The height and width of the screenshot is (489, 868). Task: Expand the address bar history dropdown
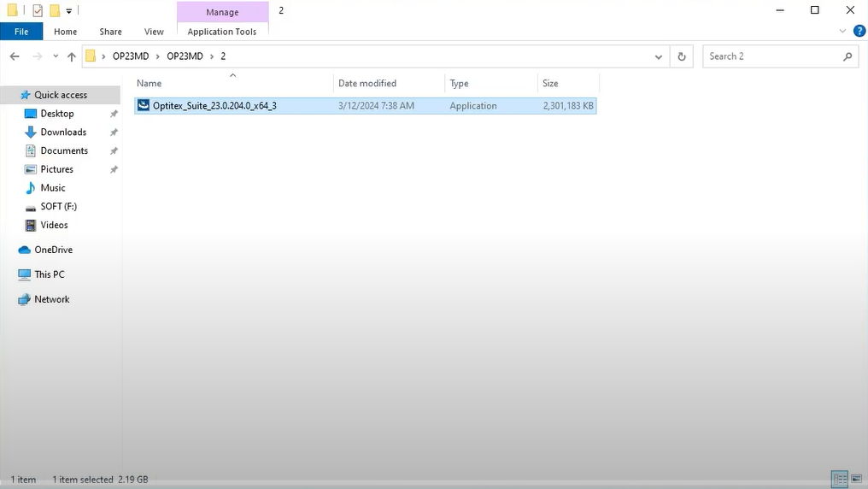click(x=658, y=56)
